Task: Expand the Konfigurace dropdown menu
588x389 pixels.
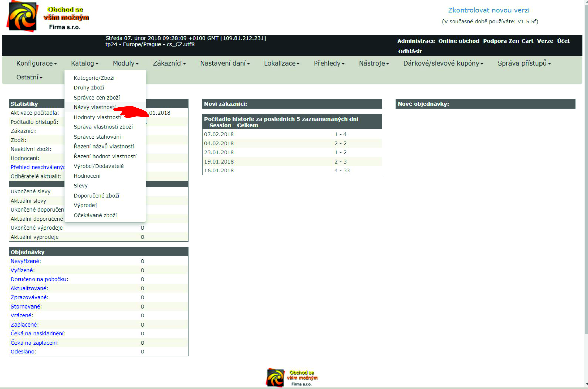Action: [36, 63]
